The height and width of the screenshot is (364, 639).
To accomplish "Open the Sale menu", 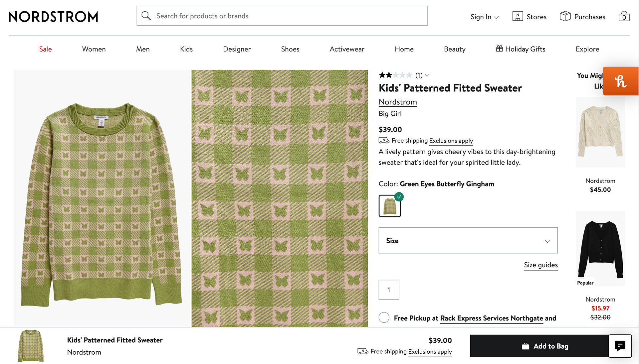I will [x=45, y=49].
